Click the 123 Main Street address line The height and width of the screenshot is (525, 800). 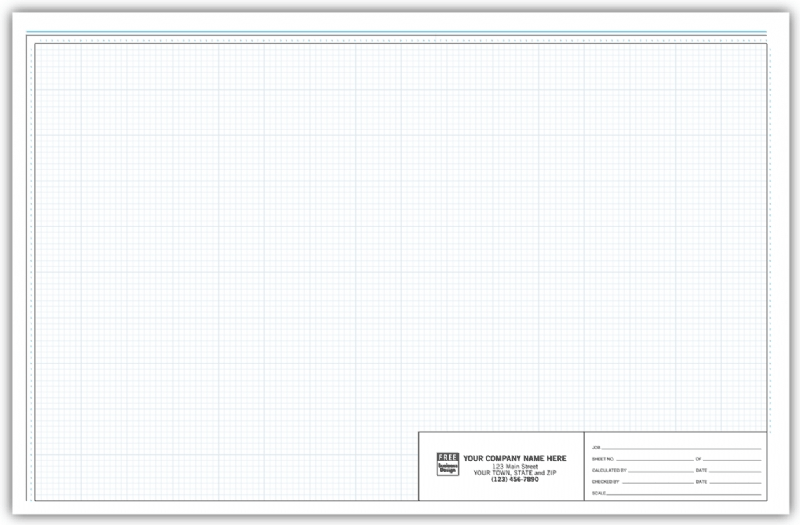tap(515, 466)
